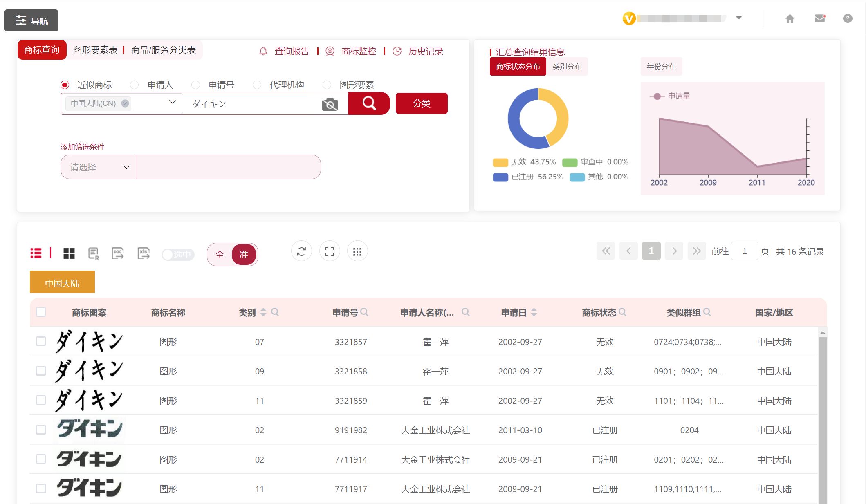The image size is (866, 504).
Task: Open the help question mark icon
Action: point(848,18)
